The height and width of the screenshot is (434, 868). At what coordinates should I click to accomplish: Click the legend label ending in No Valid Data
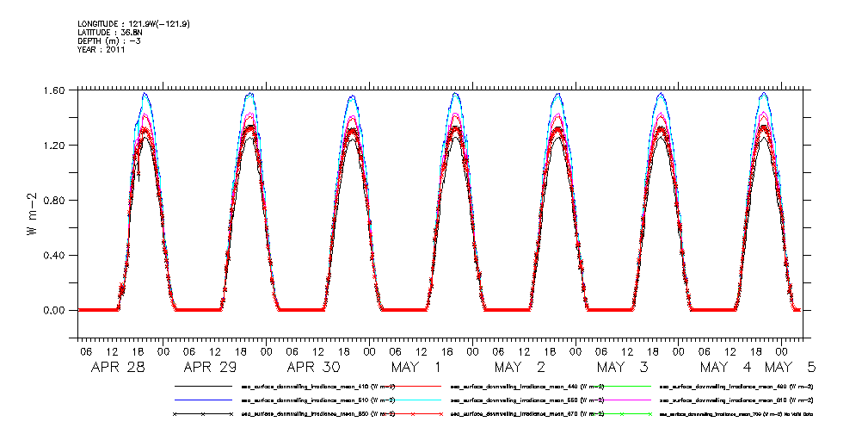[736, 414]
